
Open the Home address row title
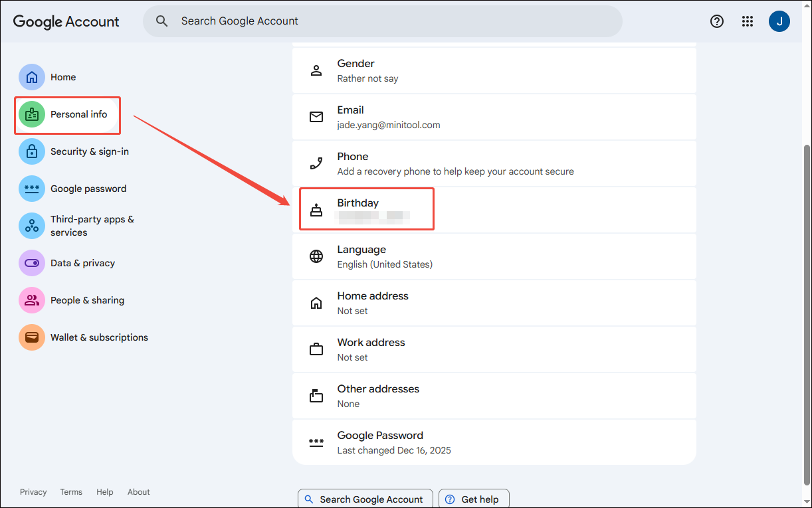[373, 296]
